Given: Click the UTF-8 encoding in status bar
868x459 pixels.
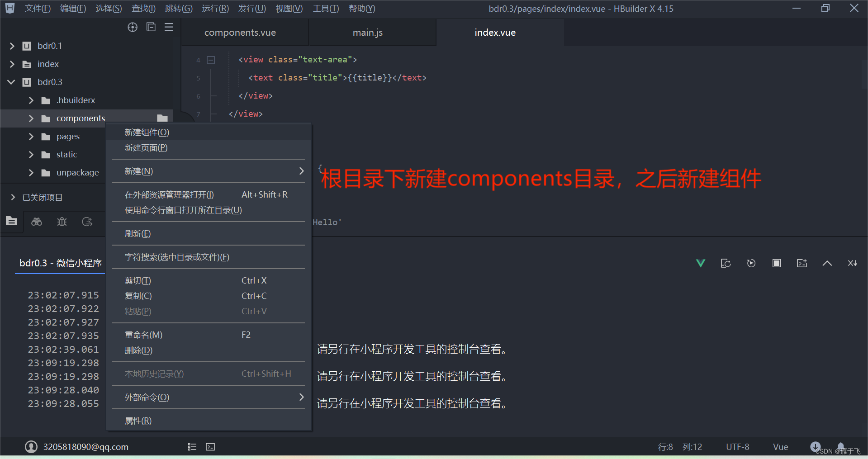Looking at the screenshot, I should point(738,447).
